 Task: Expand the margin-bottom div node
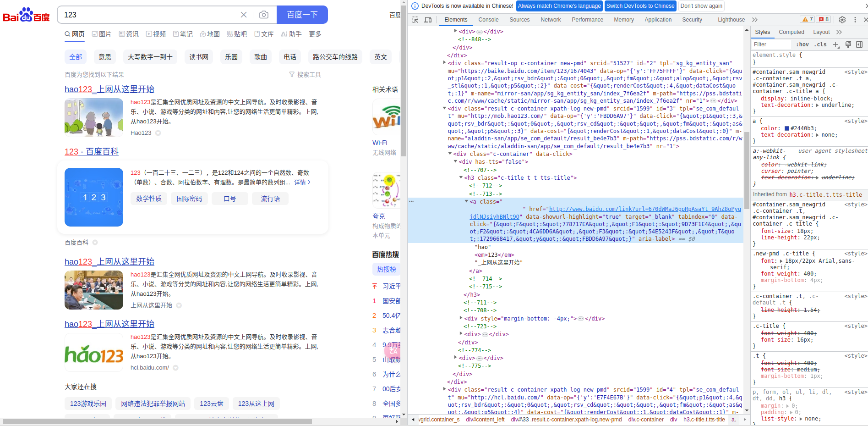tap(461, 318)
